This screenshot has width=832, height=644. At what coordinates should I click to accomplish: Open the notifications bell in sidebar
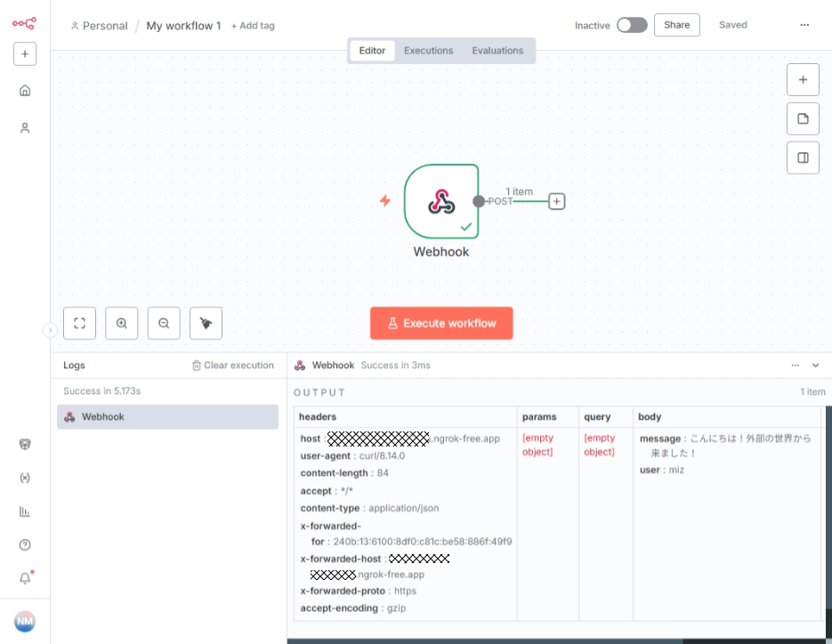[25, 578]
